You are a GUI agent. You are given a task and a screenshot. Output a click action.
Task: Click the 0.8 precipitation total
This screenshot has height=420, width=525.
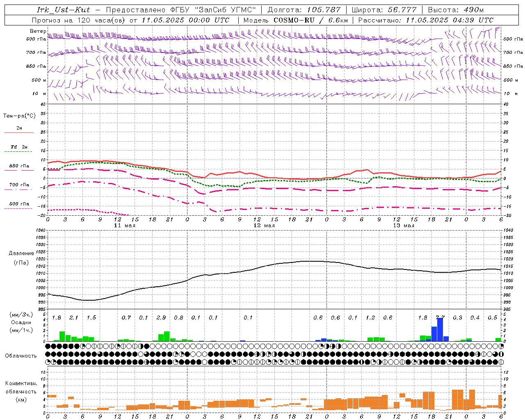[179, 317]
